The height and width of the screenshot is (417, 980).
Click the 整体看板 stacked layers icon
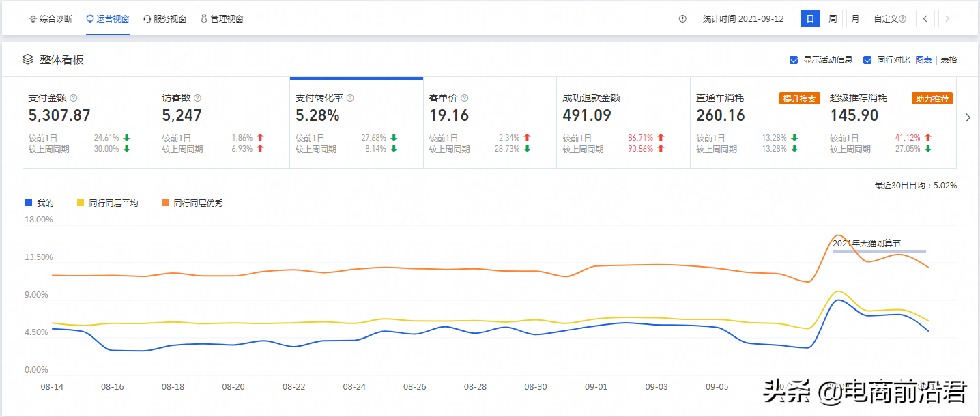(x=27, y=59)
